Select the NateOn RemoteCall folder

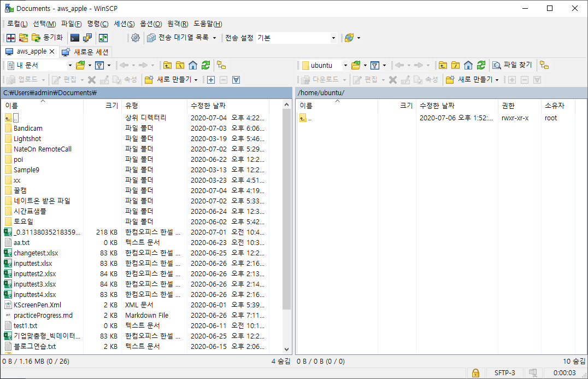click(43, 149)
